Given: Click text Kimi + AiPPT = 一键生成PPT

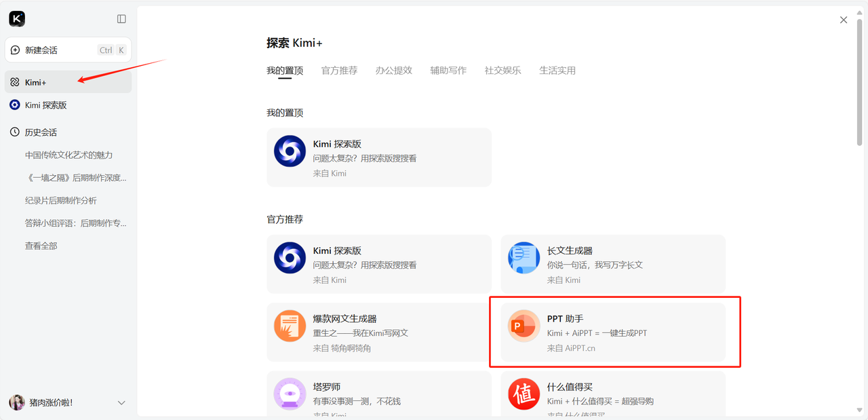Looking at the screenshot, I should click(x=597, y=333).
